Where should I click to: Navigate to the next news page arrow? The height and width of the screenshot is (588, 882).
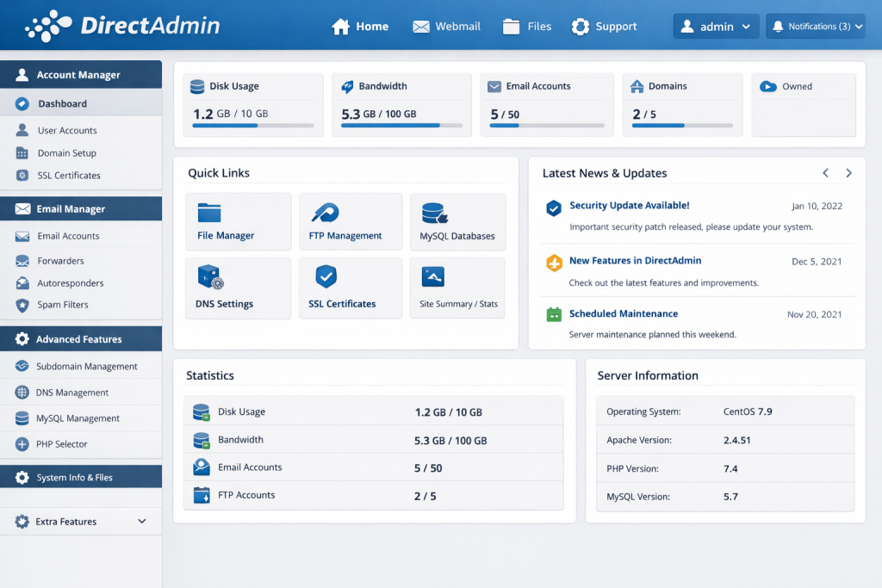tap(848, 172)
